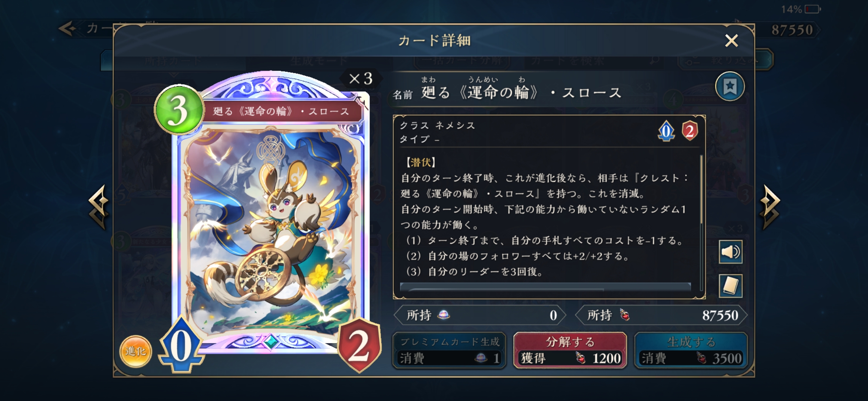Go to previous card with left arrow

pos(99,207)
